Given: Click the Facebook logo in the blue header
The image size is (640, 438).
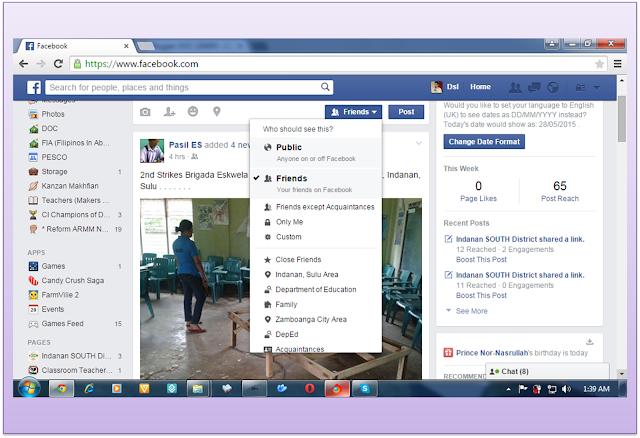Looking at the screenshot, I should click(34, 87).
